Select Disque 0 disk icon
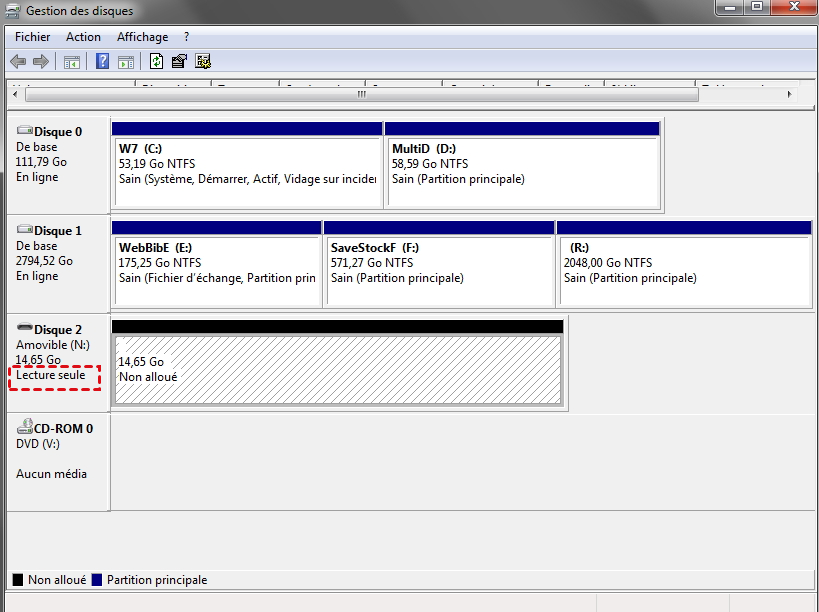Viewport: 819px width, 612px height. tap(25, 130)
